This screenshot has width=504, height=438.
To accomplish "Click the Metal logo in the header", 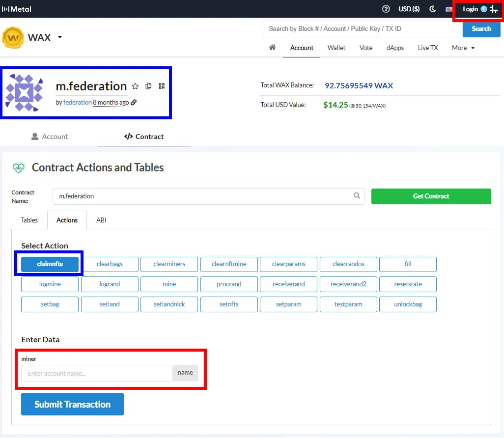I will (x=16, y=9).
